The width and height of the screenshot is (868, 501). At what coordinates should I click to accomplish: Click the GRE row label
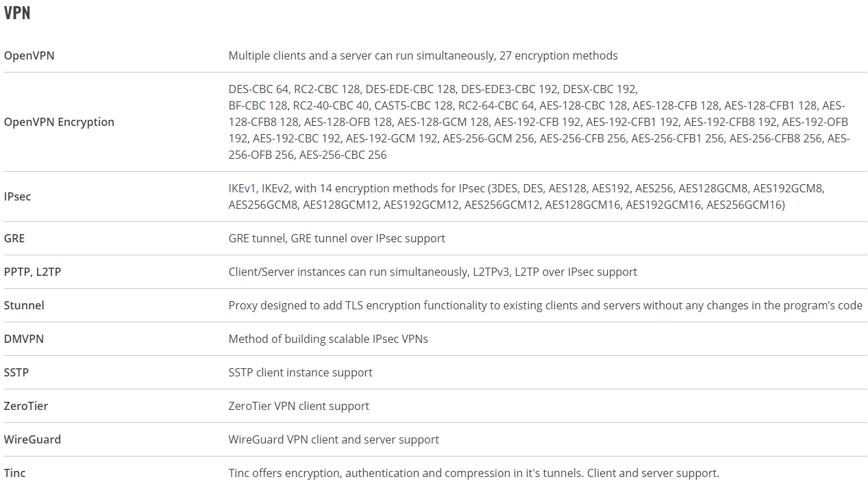tap(14, 238)
